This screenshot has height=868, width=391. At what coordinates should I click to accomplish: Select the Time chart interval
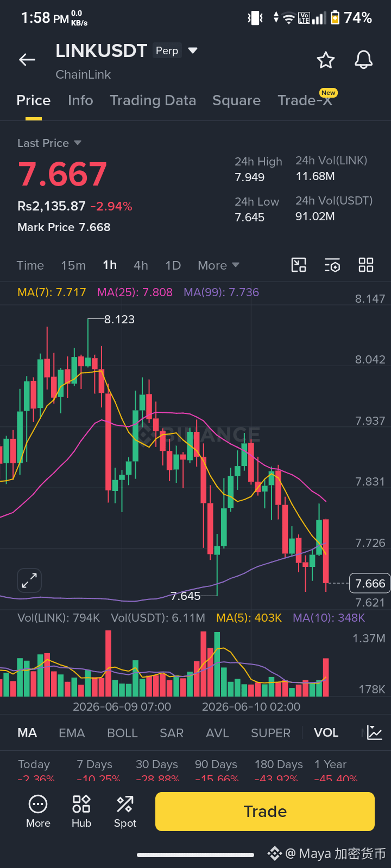[30, 265]
